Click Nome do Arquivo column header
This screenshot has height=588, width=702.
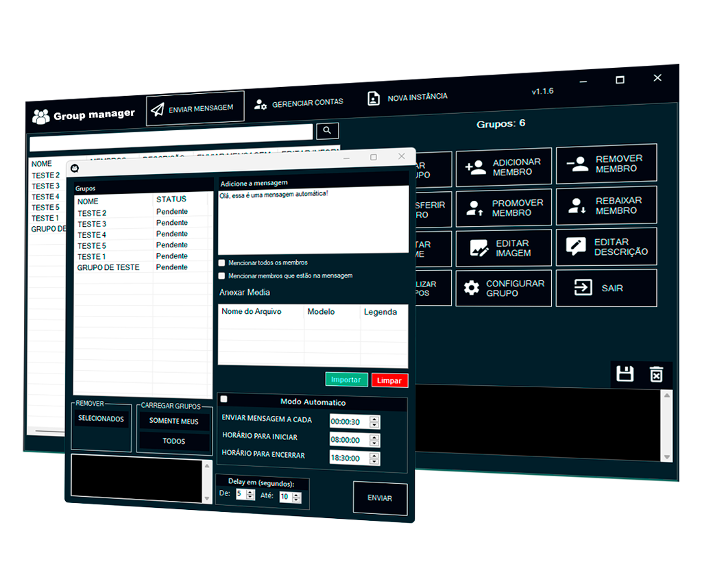point(261,311)
